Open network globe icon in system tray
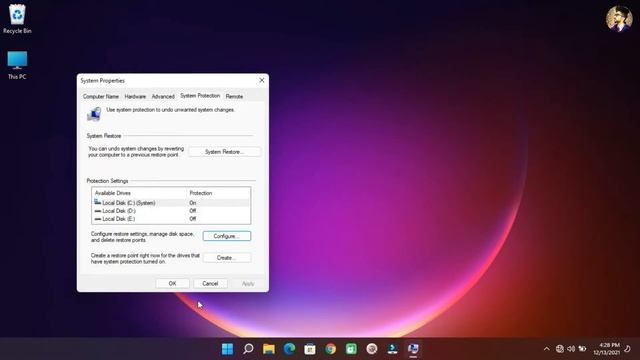This screenshot has width=640, height=360. (x=560, y=349)
